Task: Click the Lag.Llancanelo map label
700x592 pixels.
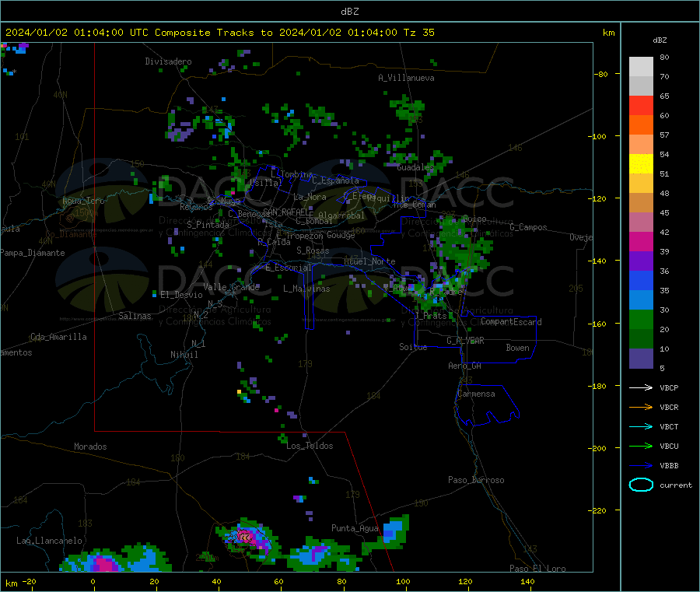Action: point(49,541)
